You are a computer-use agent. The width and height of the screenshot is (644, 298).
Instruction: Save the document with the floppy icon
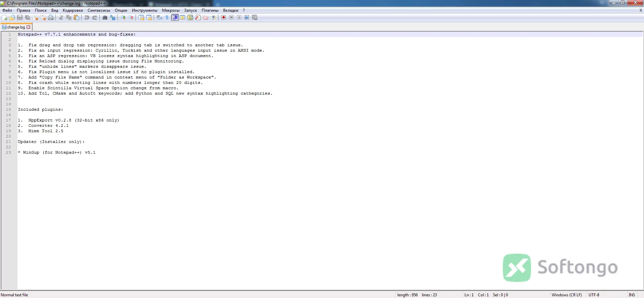[20, 17]
